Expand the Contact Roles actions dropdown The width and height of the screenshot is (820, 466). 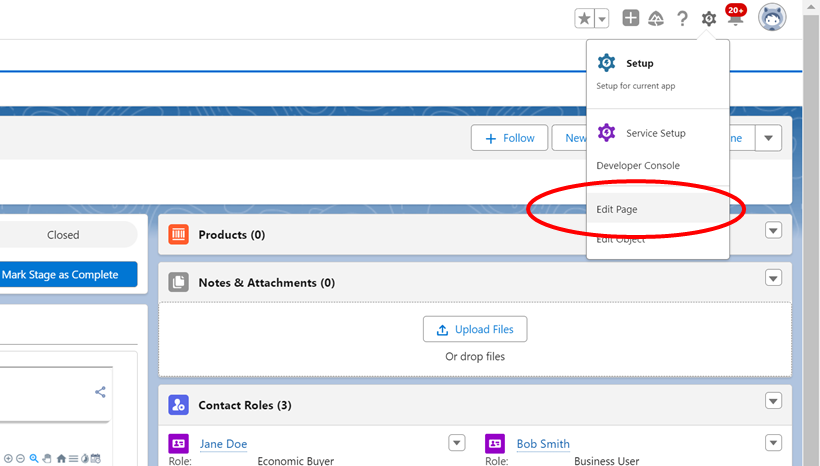773,401
